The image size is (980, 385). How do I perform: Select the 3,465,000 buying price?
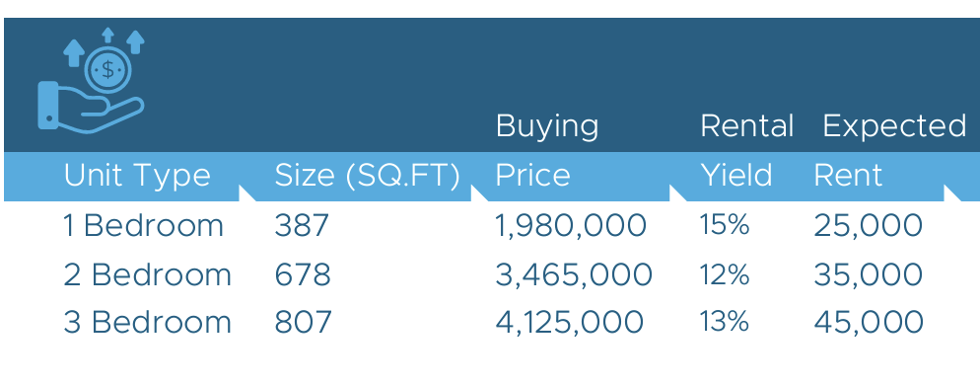tap(574, 275)
